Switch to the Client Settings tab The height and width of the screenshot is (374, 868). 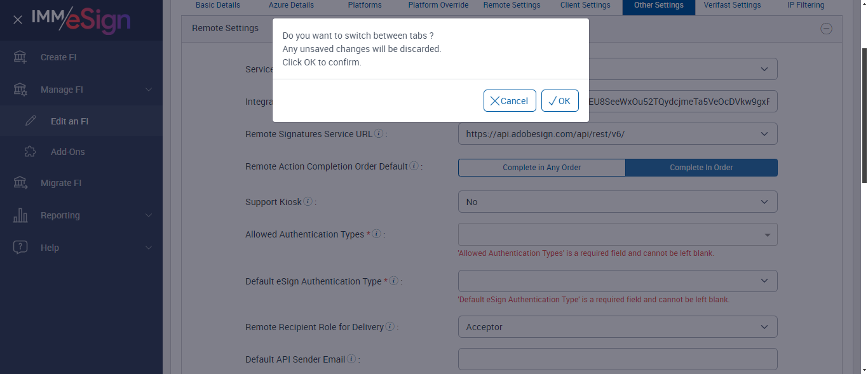coord(585,5)
